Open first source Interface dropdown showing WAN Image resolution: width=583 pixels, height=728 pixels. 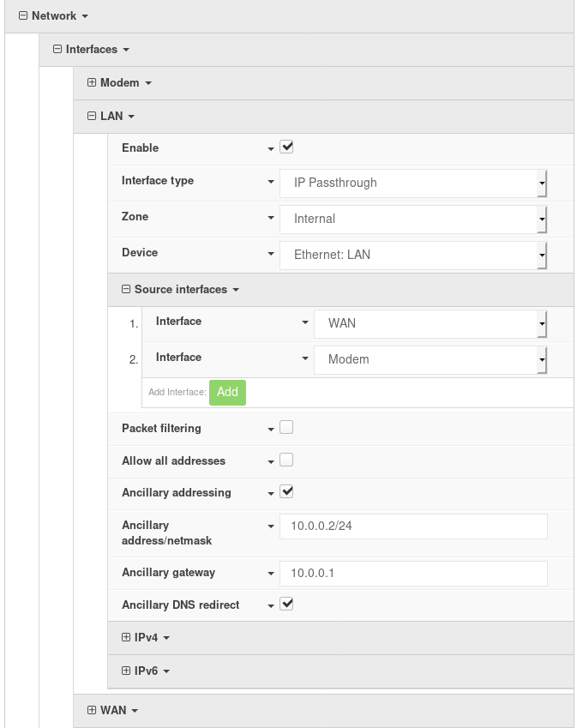(430, 323)
